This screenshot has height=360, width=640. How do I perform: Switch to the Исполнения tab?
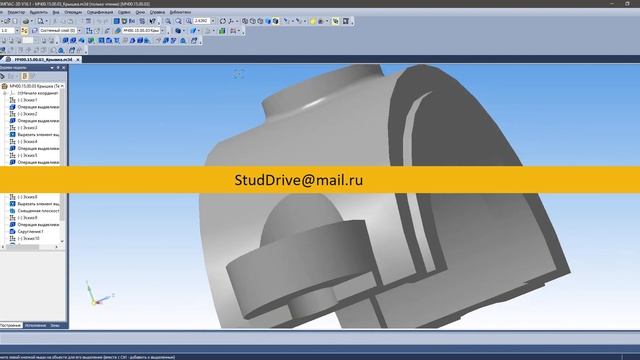[x=36, y=325]
